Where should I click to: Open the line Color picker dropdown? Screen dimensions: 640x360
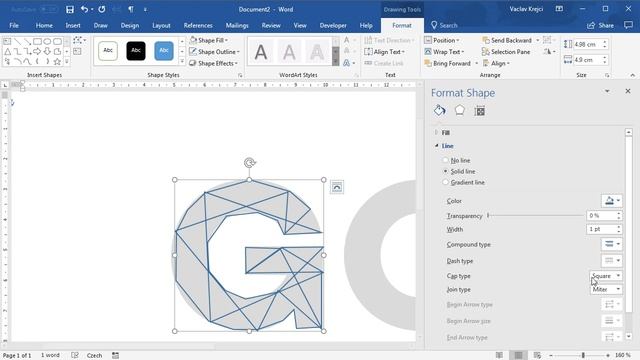(x=611, y=201)
